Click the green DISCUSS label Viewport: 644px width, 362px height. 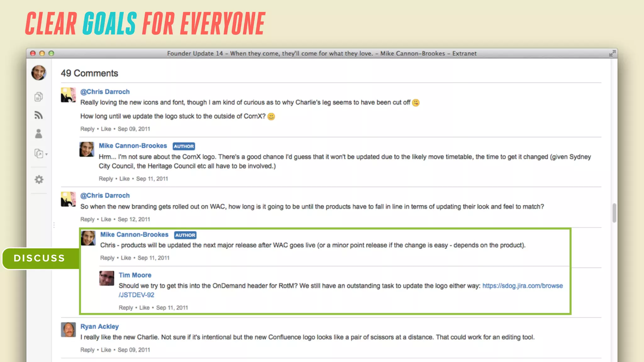click(40, 258)
